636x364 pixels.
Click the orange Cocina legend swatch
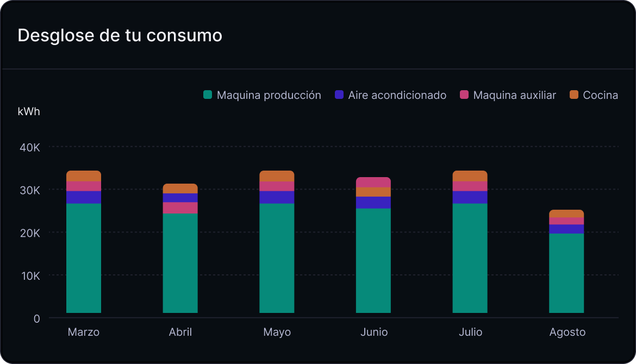[574, 95]
